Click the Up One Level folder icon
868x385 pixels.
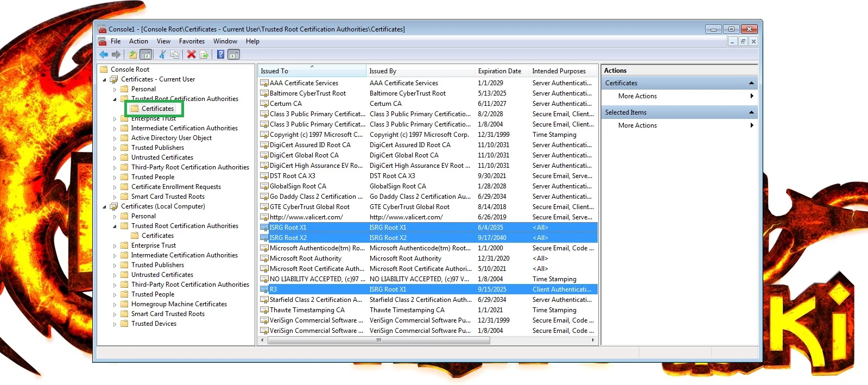point(132,54)
